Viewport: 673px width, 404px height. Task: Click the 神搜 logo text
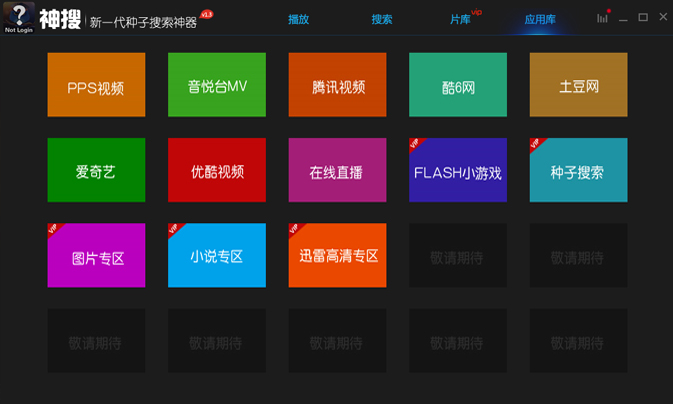[60, 19]
